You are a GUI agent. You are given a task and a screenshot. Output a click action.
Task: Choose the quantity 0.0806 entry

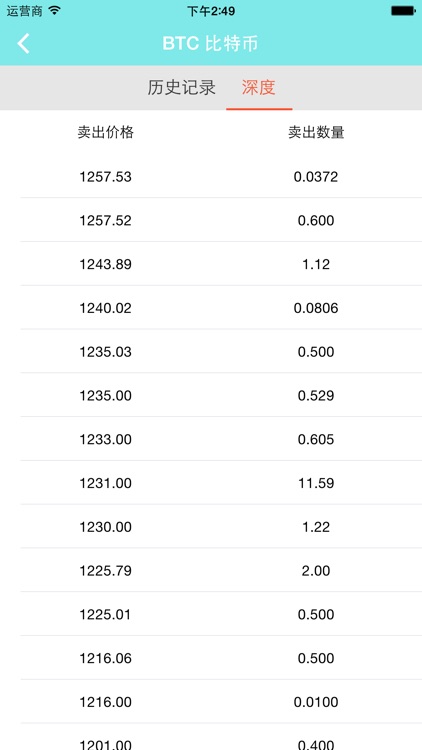click(x=316, y=308)
